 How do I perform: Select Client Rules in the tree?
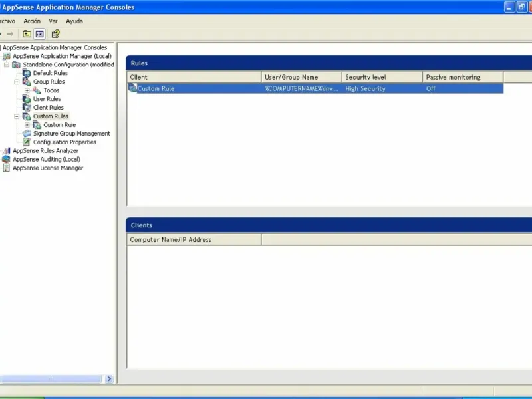[48, 108]
